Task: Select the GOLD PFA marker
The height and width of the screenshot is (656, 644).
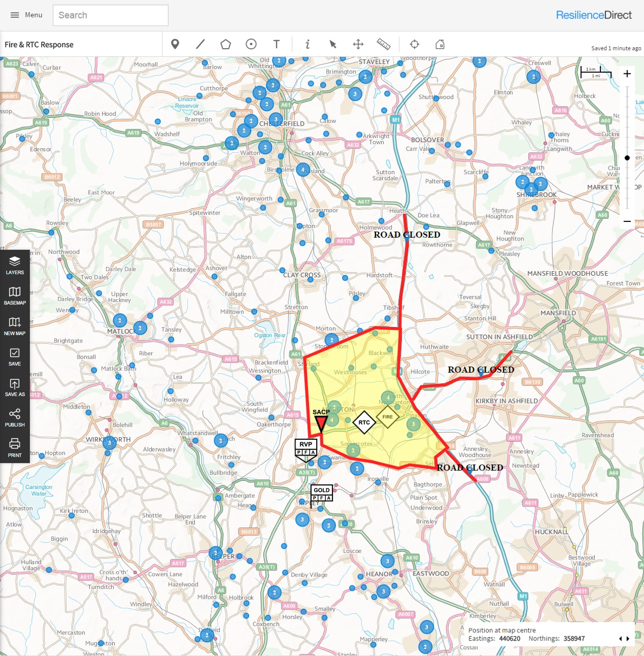Action: (x=322, y=494)
